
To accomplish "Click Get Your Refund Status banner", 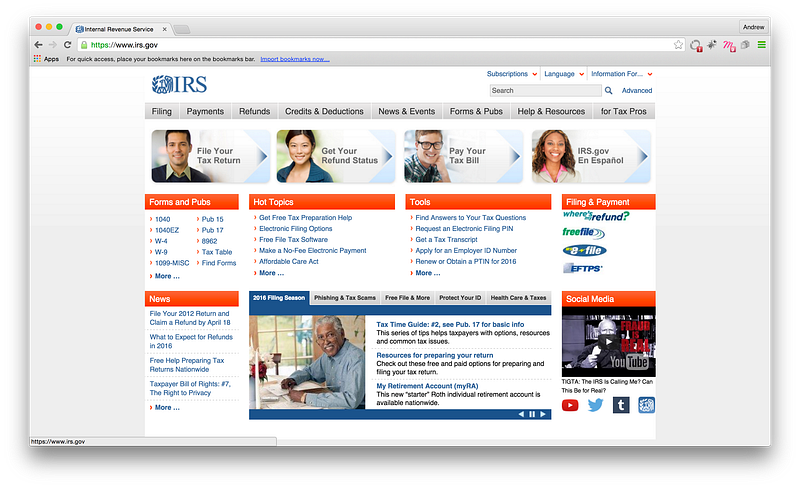I will [336, 156].
